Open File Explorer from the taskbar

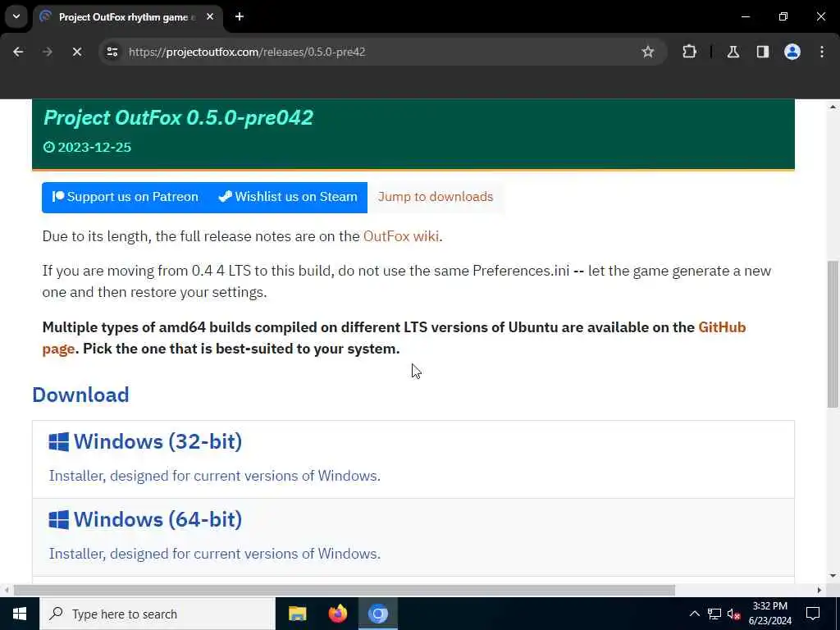(x=297, y=614)
